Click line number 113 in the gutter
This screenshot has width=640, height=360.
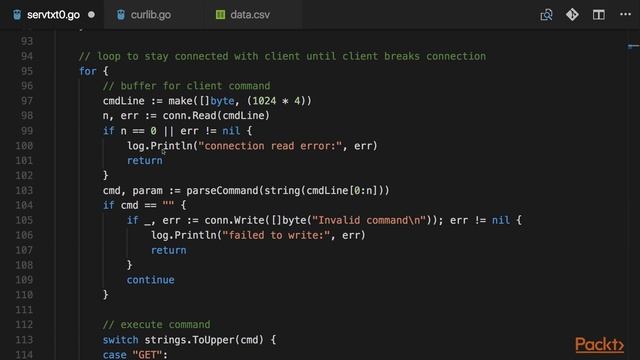point(24,340)
